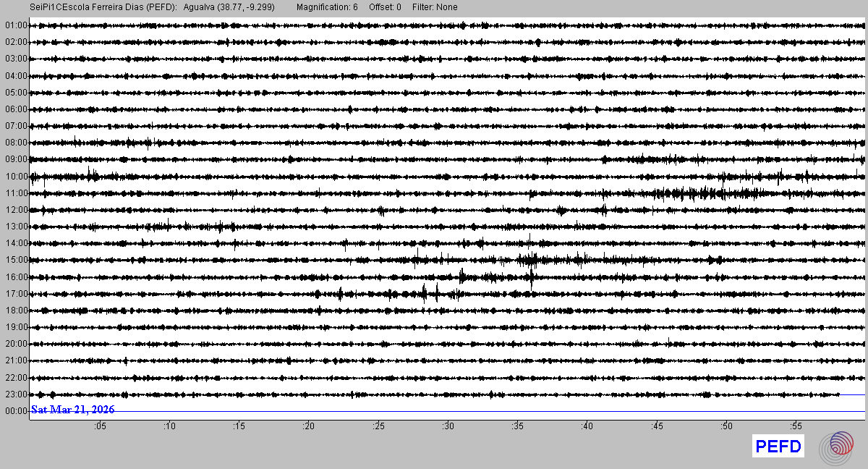Screen dimensions: 868x469
Task: Click the :30 minute axis tick
Action: point(448,427)
